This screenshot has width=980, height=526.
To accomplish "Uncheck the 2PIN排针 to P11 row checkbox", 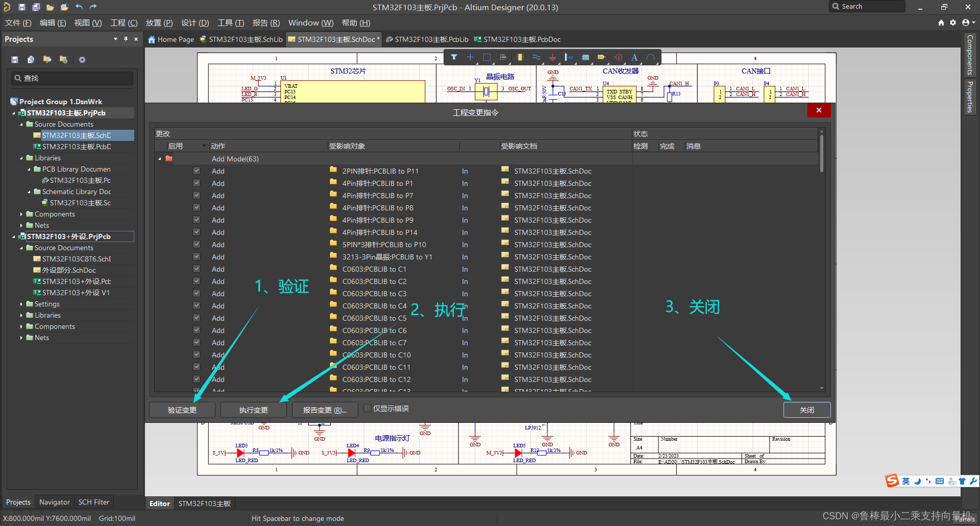I will (197, 171).
